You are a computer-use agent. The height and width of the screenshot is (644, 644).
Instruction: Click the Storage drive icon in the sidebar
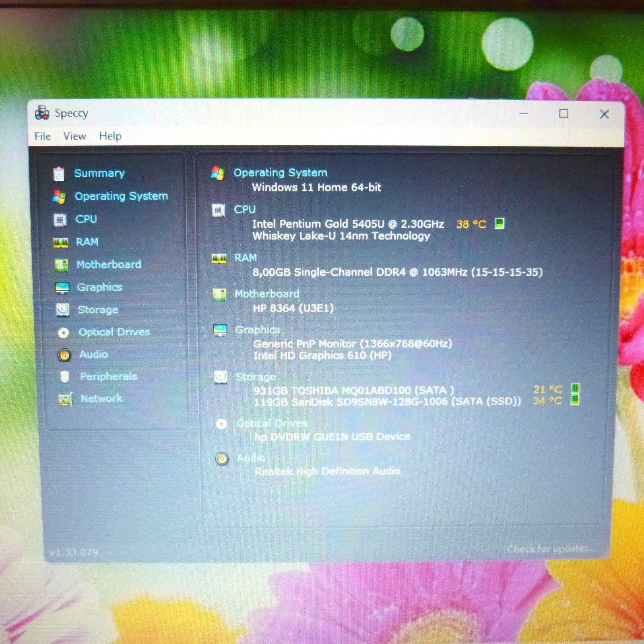tap(63, 310)
